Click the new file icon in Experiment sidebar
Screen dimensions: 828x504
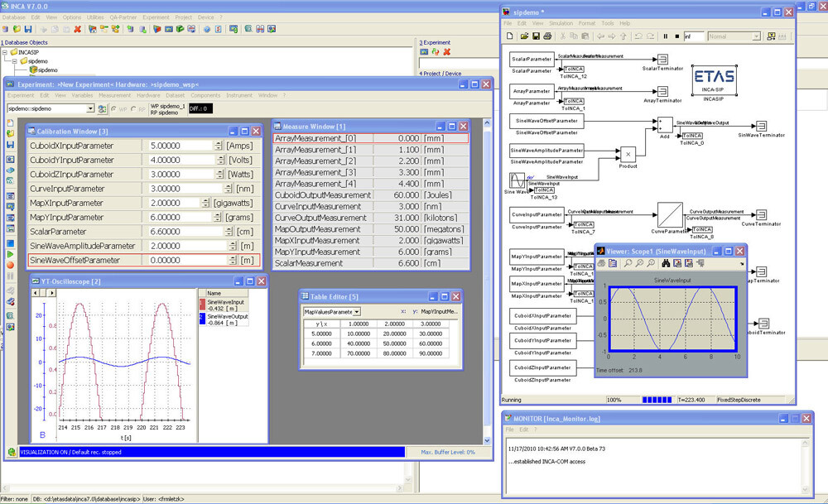tap(11, 122)
